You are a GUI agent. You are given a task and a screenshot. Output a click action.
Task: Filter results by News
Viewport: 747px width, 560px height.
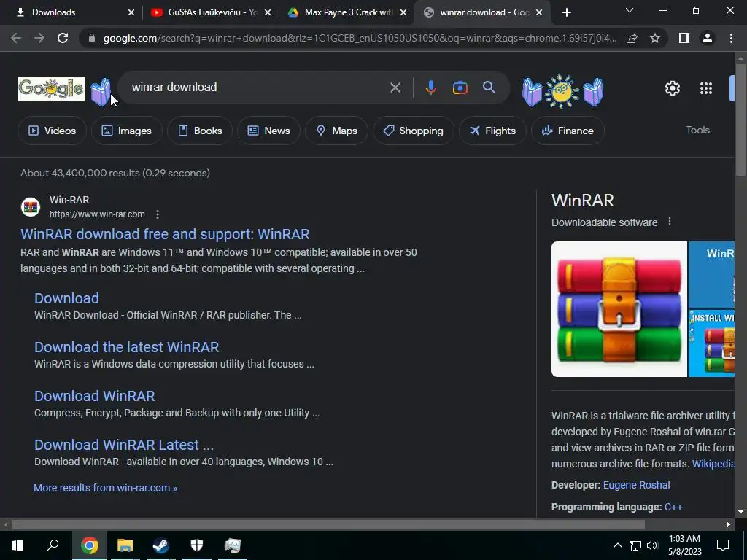pyautogui.click(x=268, y=131)
